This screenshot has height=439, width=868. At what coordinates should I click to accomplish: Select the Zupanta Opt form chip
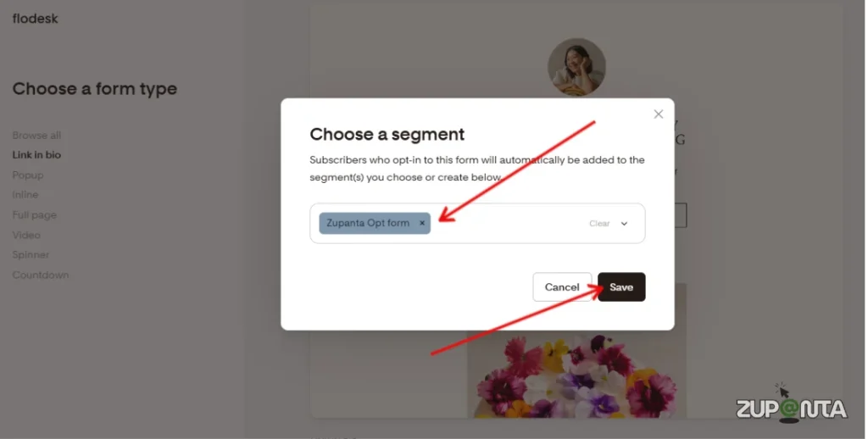[x=368, y=223]
